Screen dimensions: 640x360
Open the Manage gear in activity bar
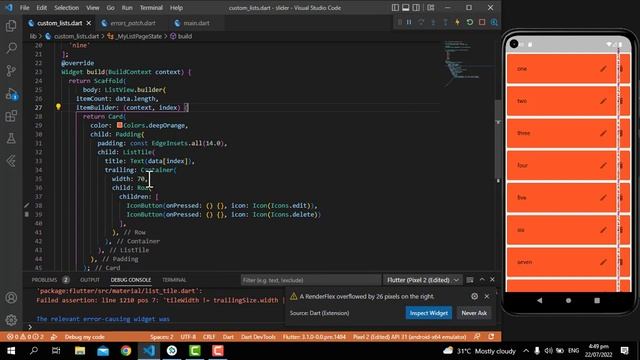tap(11, 320)
